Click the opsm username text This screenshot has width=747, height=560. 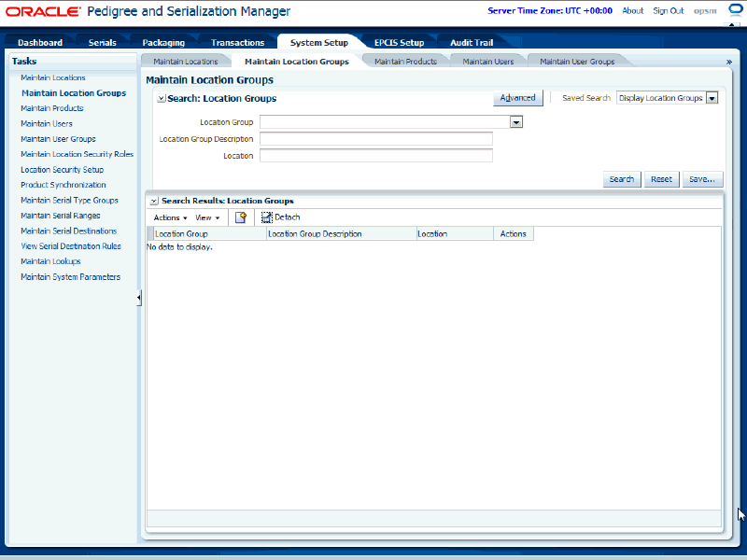[x=705, y=11]
